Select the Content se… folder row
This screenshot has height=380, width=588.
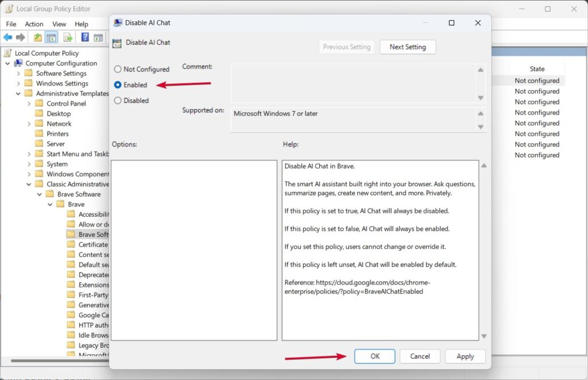point(88,255)
